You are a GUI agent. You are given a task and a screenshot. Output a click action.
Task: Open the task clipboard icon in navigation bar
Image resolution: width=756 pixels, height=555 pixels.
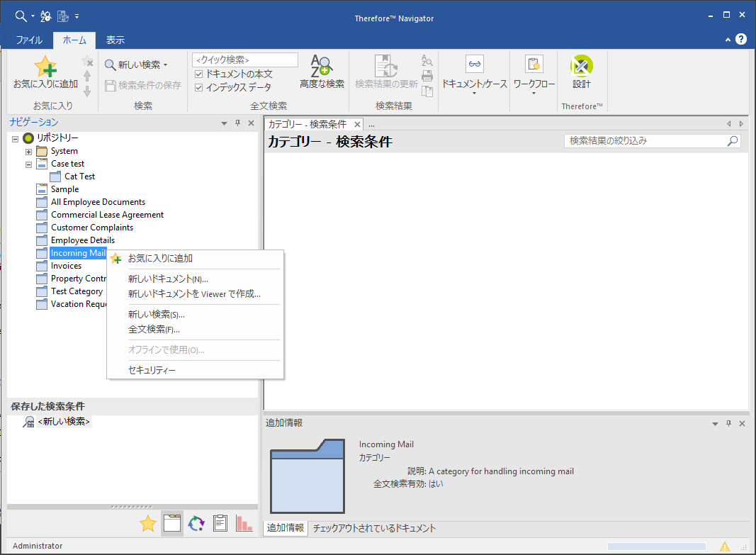220,523
